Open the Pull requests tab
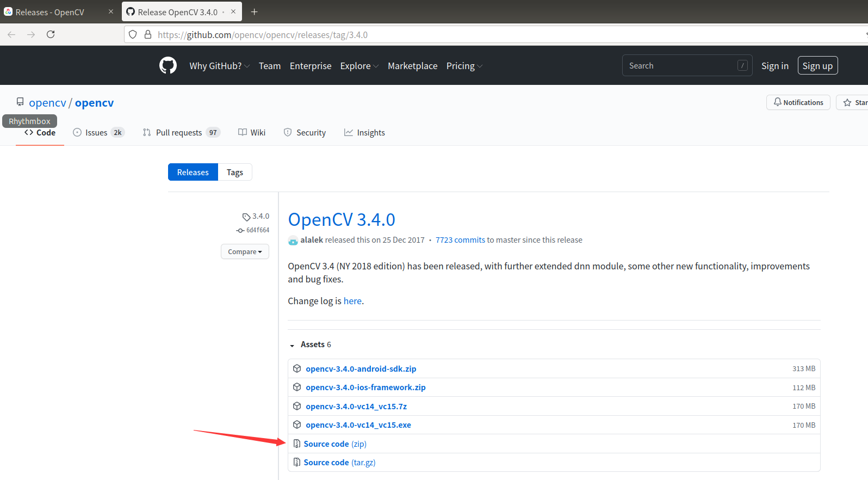 coord(181,132)
